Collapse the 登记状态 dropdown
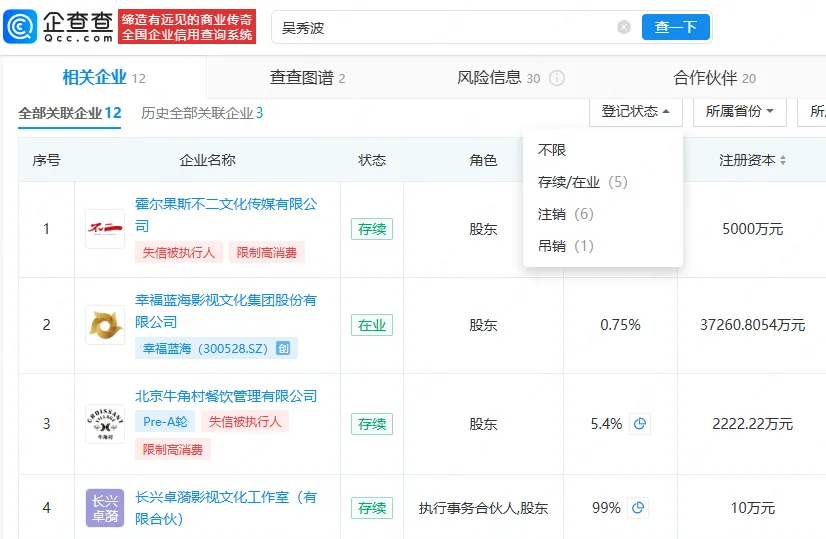The height and width of the screenshot is (539, 826). coord(636,112)
